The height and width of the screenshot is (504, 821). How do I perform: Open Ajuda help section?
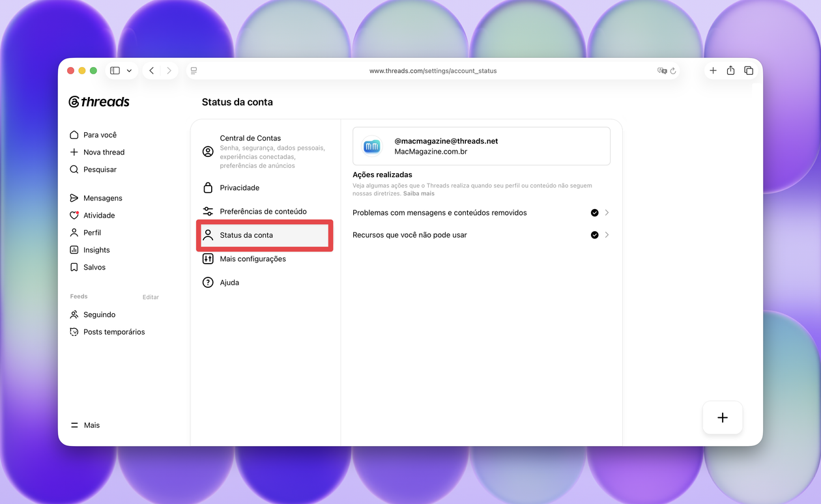pyautogui.click(x=265, y=283)
